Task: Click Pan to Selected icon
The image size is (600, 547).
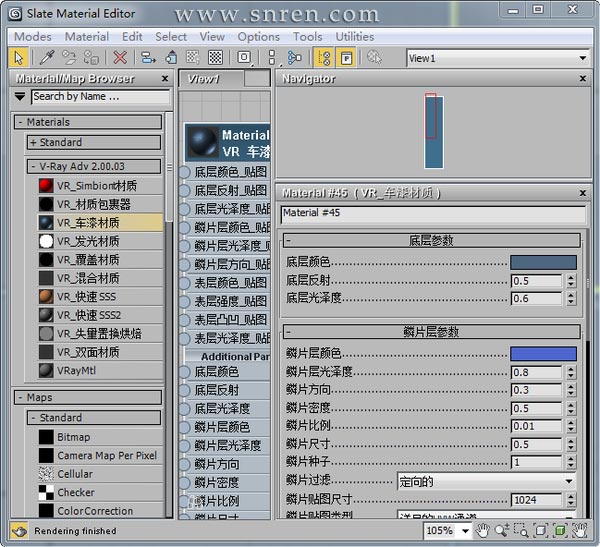Action: pos(579,530)
